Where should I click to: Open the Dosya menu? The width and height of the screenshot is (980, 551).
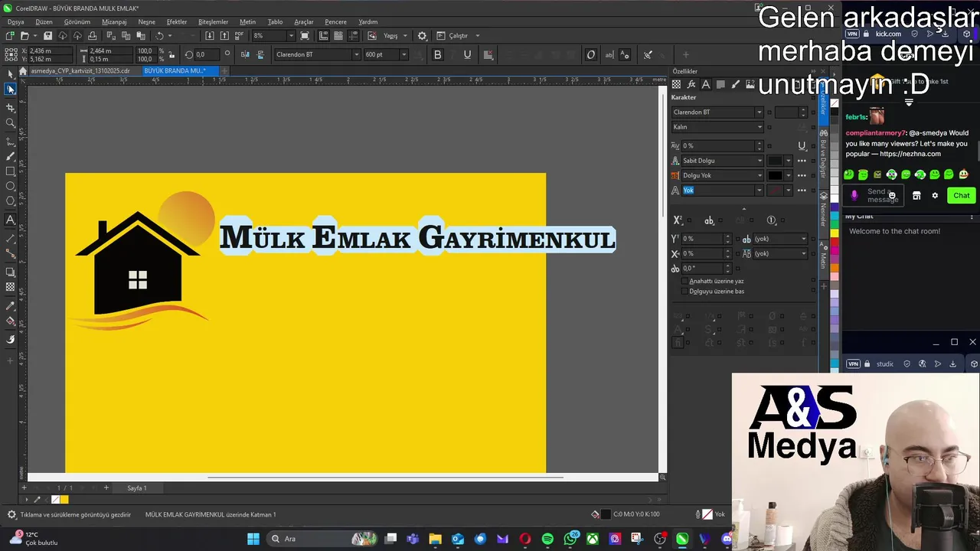point(15,21)
